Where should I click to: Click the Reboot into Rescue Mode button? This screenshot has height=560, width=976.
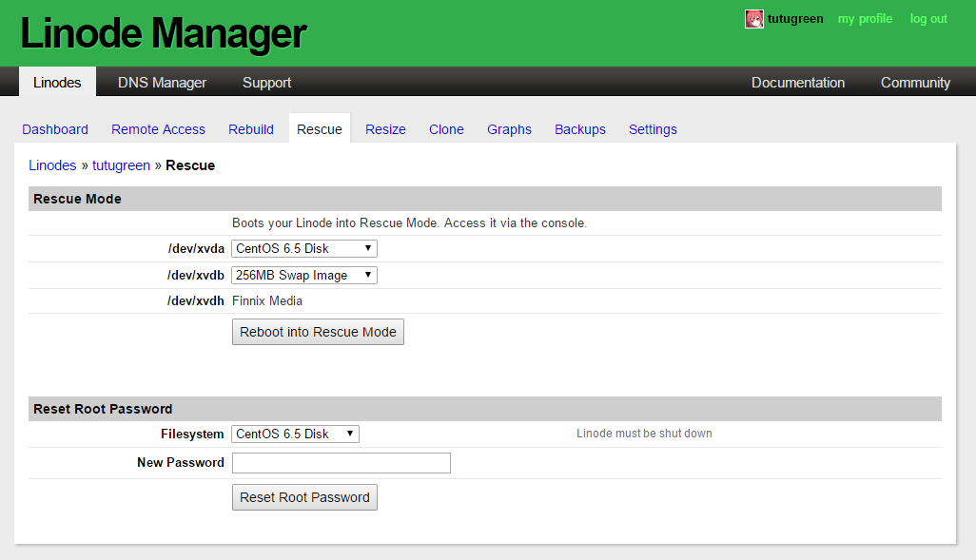318,332
